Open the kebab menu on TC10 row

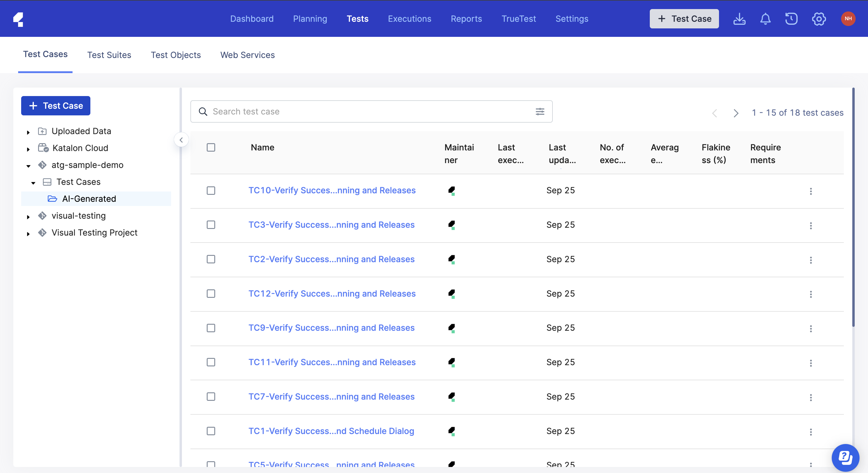pyautogui.click(x=811, y=191)
